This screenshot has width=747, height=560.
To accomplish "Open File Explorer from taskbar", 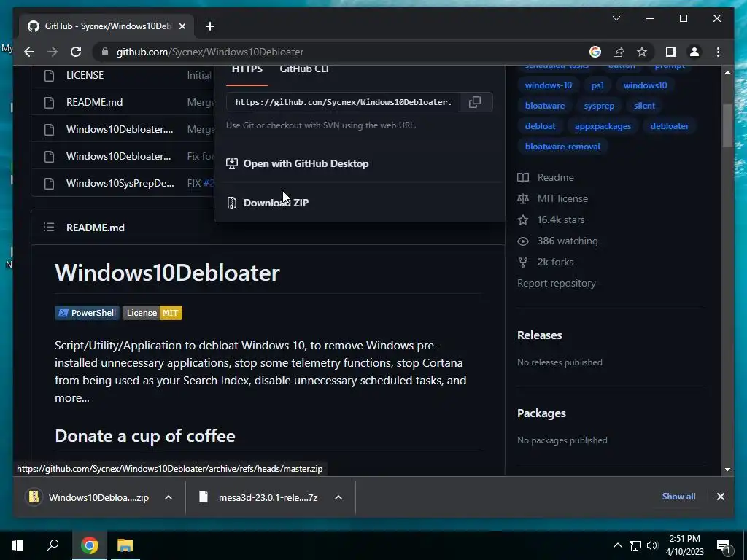I will pyautogui.click(x=125, y=545).
